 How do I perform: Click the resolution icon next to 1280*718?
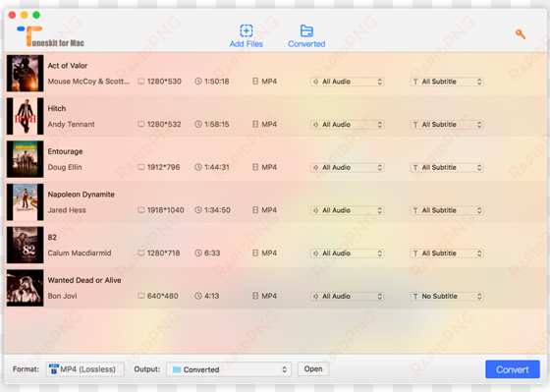tap(141, 253)
